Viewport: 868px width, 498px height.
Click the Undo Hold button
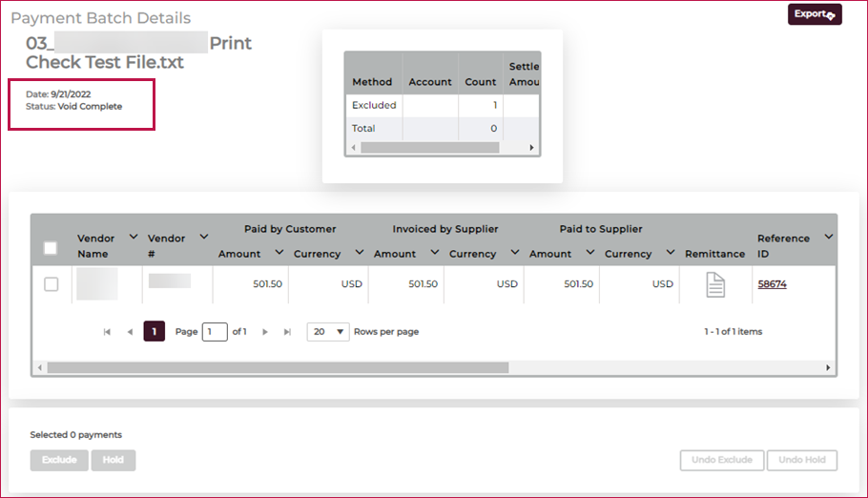tap(802, 460)
